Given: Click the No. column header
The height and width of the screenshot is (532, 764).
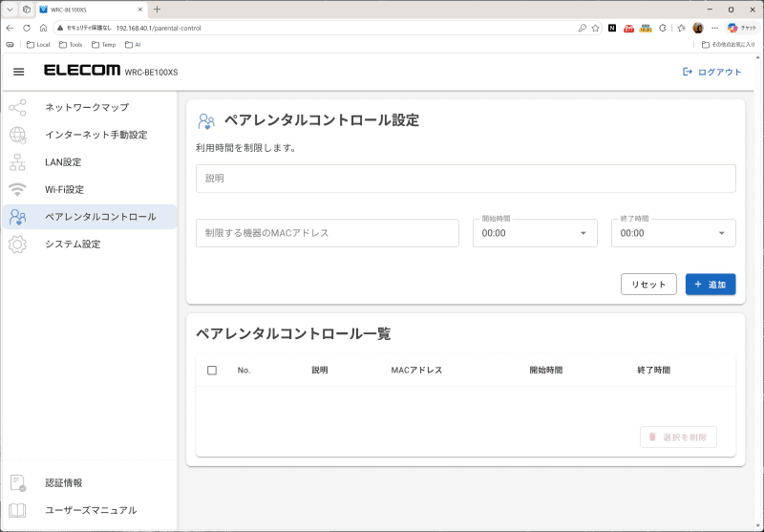Looking at the screenshot, I should pyautogui.click(x=244, y=371).
